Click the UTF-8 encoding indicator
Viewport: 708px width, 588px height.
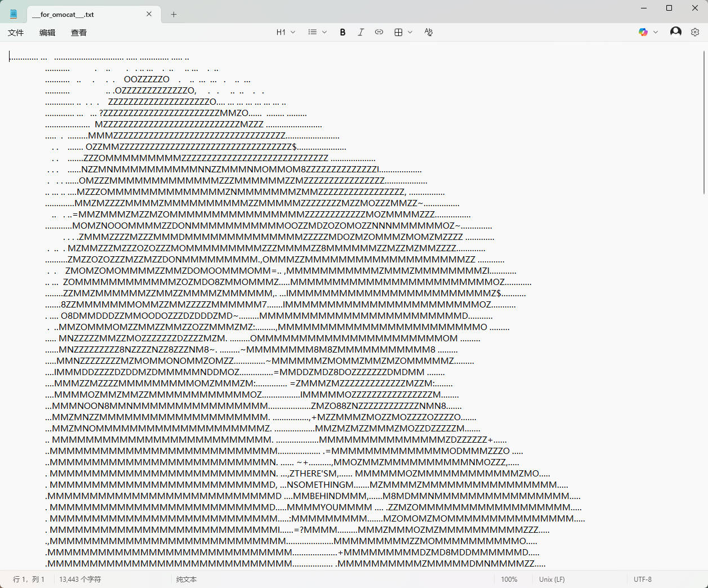coord(643,579)
